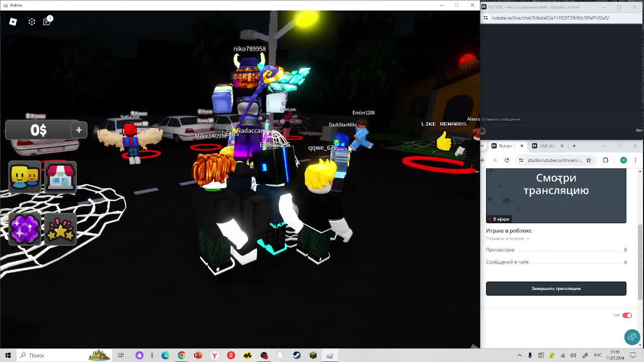644x362 pixels.
Task: Click the end broadcast button
Action: click(x=556, y=289)
